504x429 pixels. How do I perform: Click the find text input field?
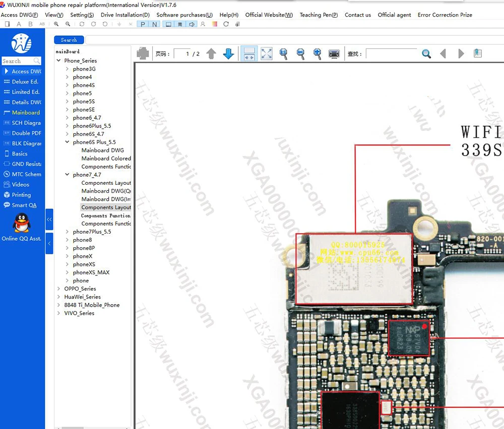(x=392, y=53)
